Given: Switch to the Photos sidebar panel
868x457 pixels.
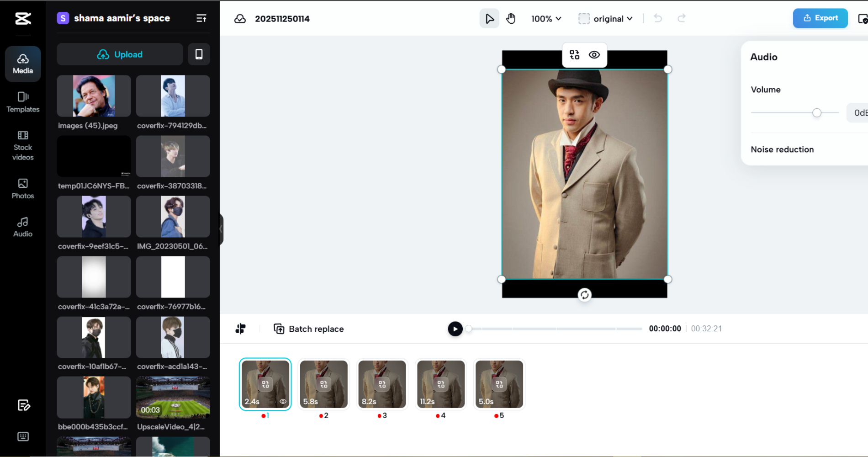Looking at the screenshot, I should click(x=22, y=188).
